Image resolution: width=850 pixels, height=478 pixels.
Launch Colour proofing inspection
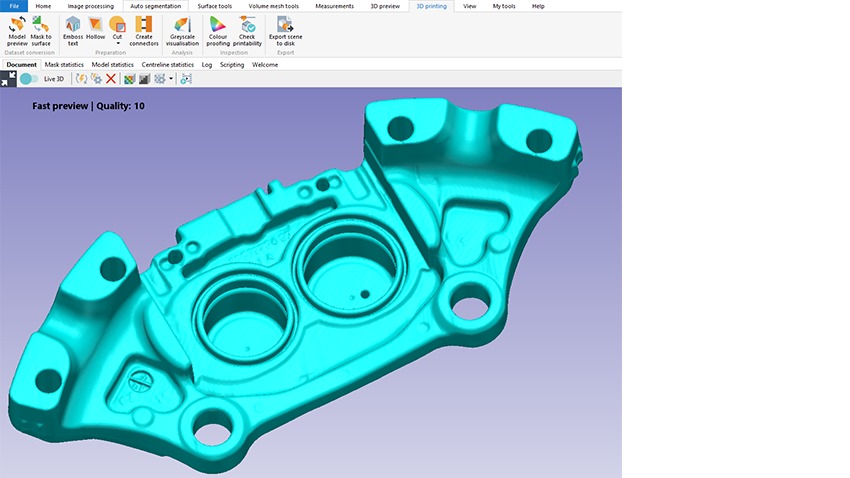click(218, 30)
